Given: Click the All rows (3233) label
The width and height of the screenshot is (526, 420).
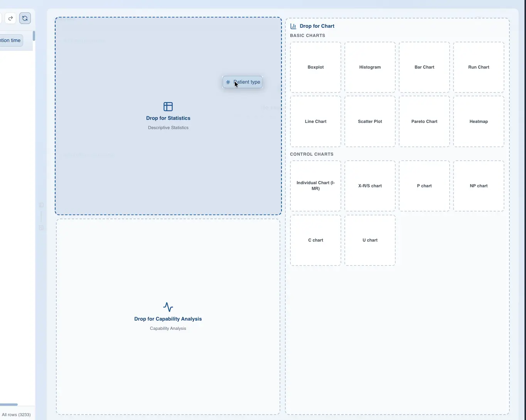Looking at the screenshot, I should point(16,415).
